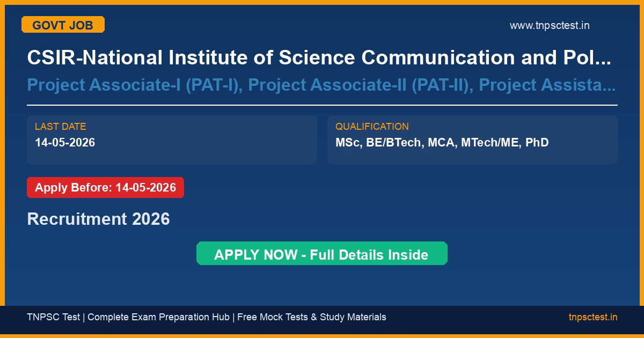Image resolution: width=644 pixels, height=338 pixels.
Task: Open the www.tnpsctest.in link at top
Action: 550,25
